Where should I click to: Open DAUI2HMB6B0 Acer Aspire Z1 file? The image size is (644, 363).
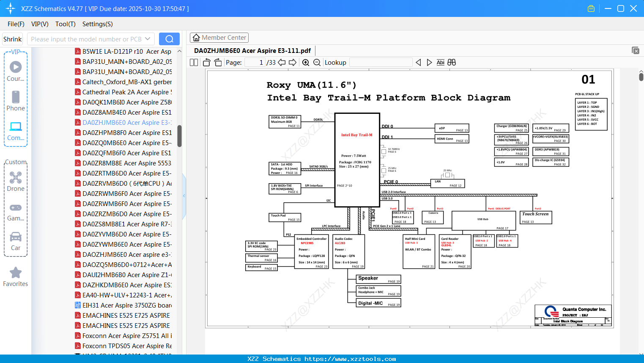tap(127, 275)
